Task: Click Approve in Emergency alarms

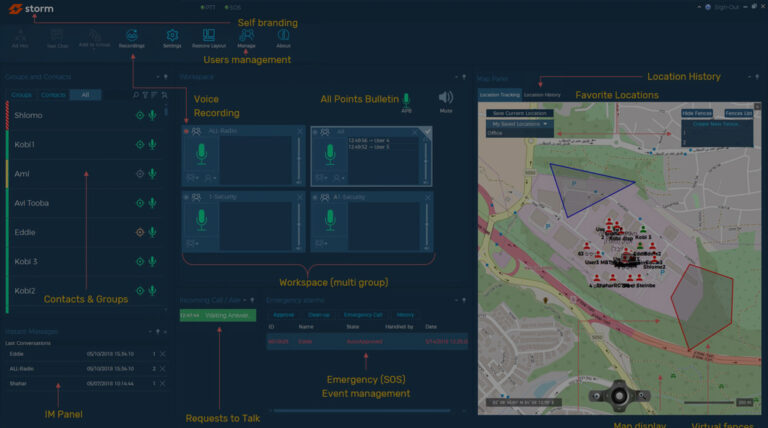Action: pyautogui.click(x=284, y=315)
